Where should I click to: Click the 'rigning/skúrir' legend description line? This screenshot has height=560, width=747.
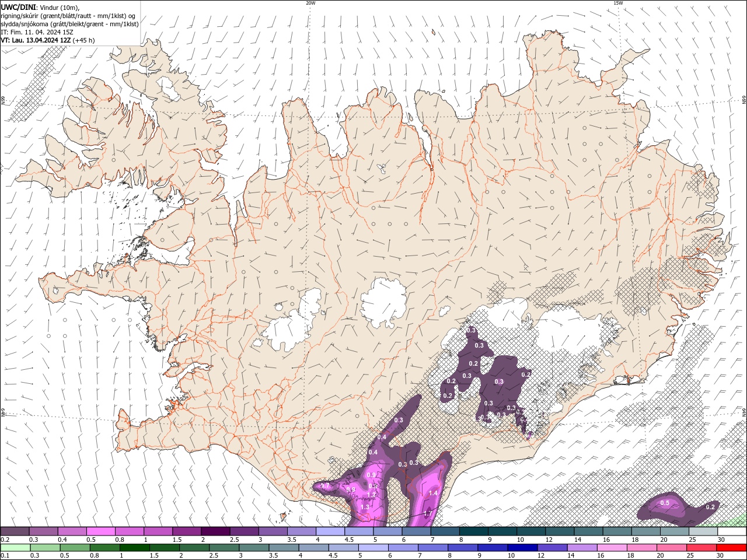68,16
